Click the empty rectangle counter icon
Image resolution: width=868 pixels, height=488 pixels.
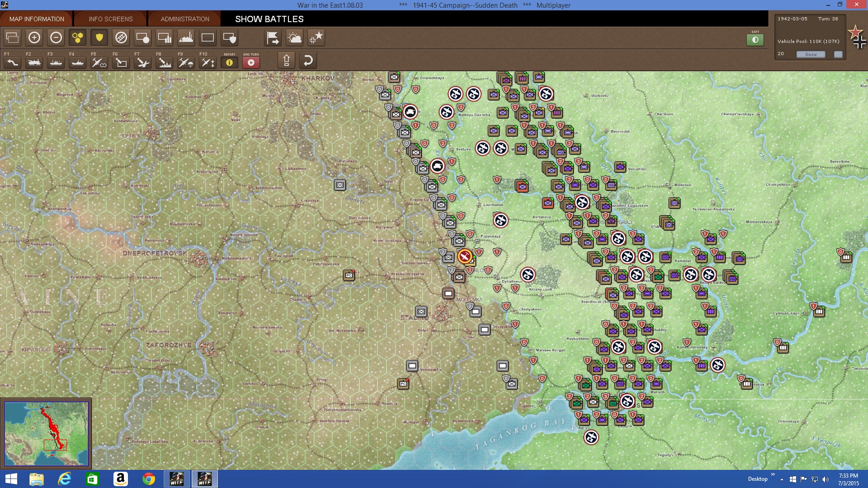pos(208,38)
